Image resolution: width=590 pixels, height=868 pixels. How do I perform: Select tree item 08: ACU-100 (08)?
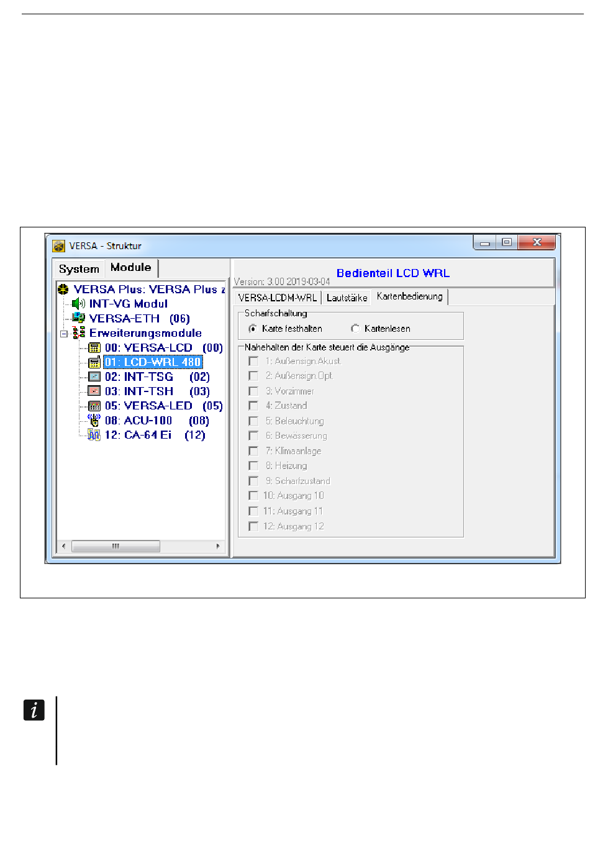(157, 421)
